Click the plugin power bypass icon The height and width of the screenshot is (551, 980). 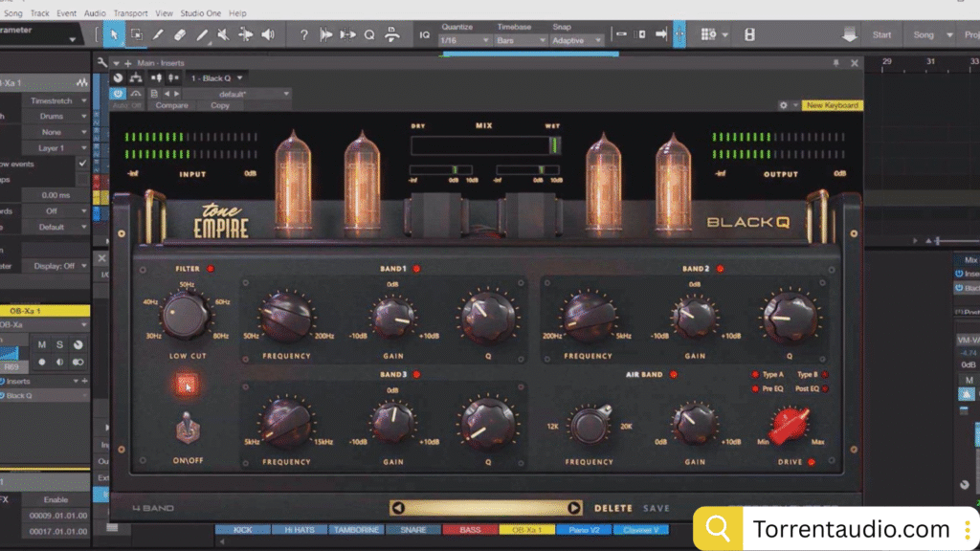point(118,94)
